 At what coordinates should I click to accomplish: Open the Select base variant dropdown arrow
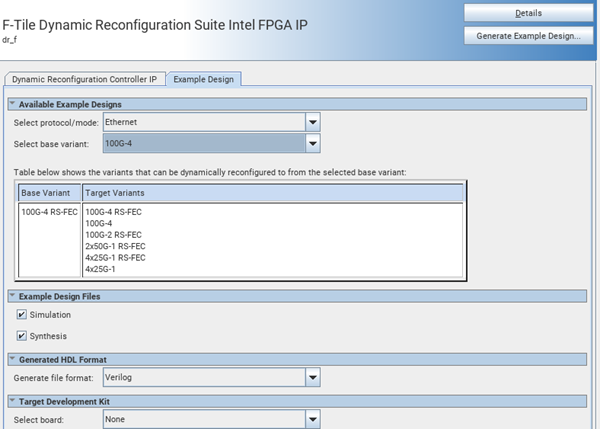tap(313, 144)
